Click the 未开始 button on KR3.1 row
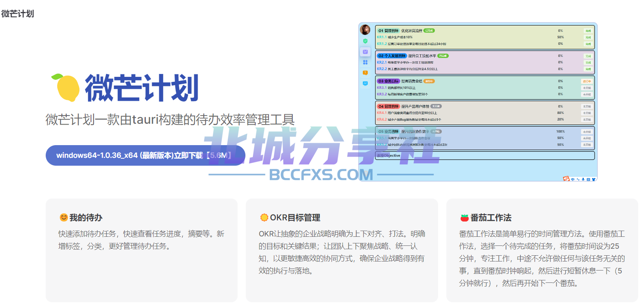Viewport: 644px width, 303px height. 587,88
